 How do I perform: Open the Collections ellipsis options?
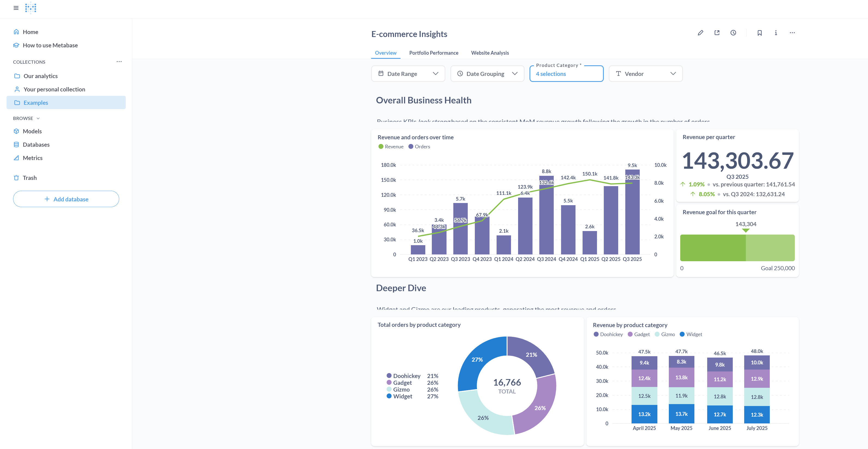(x=119, y=61)
